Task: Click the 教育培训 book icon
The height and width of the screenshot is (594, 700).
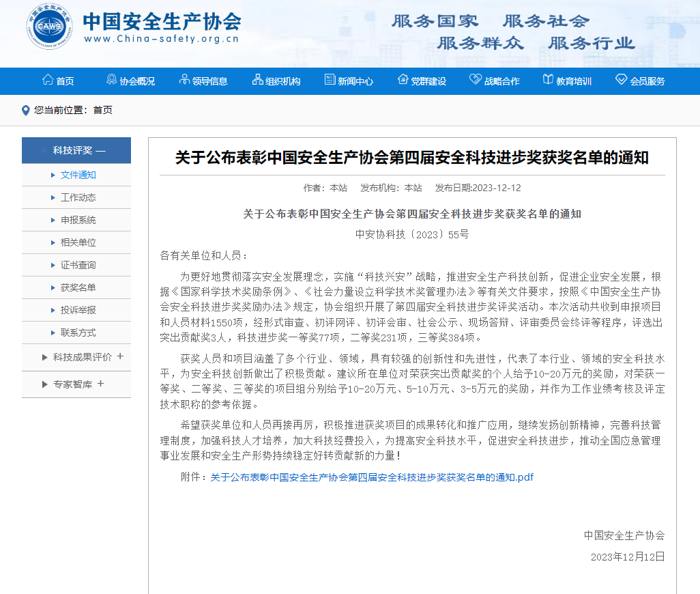Action: [x=549, y=79]
